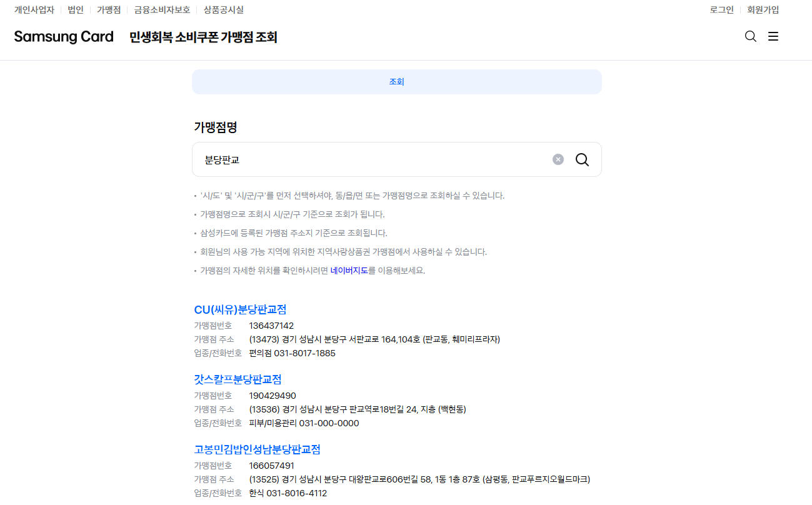This screenshot has height=505, width=812.
Task: Click the Samsung Card logo
Action: [x=64, y=36]
